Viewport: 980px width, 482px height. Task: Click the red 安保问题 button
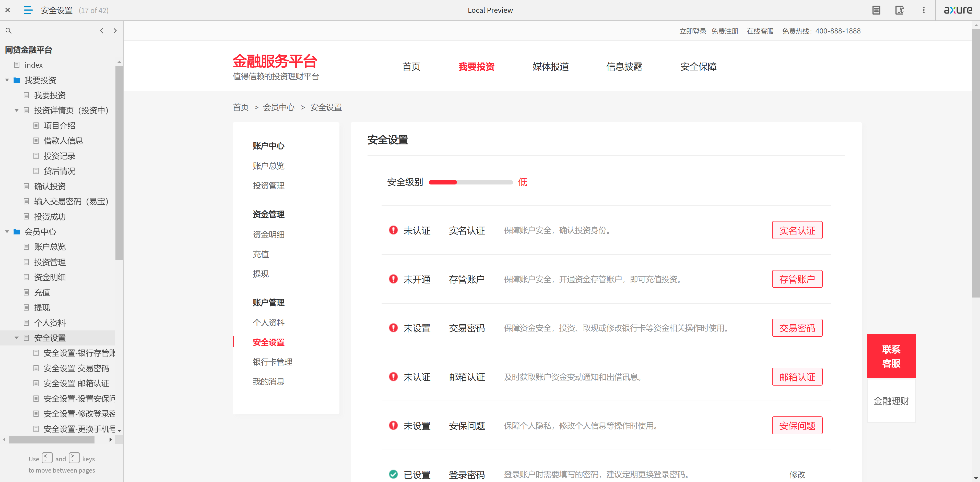pos(797,425)
